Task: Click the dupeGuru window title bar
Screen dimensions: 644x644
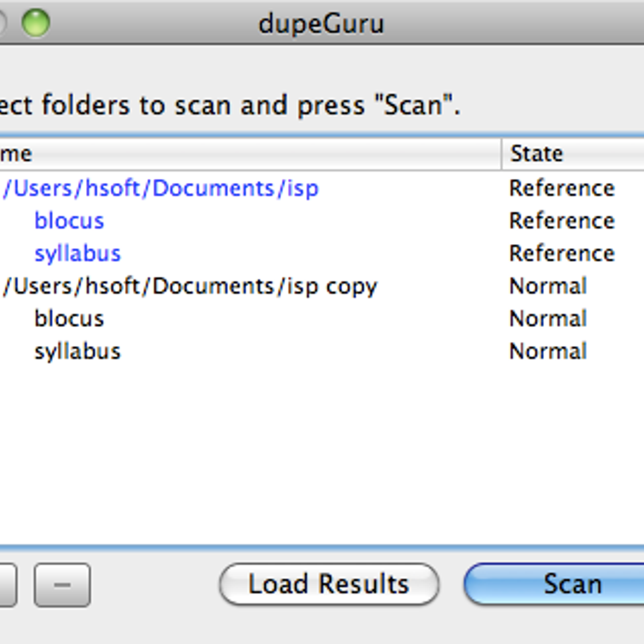Action: [x=321, y=24]
